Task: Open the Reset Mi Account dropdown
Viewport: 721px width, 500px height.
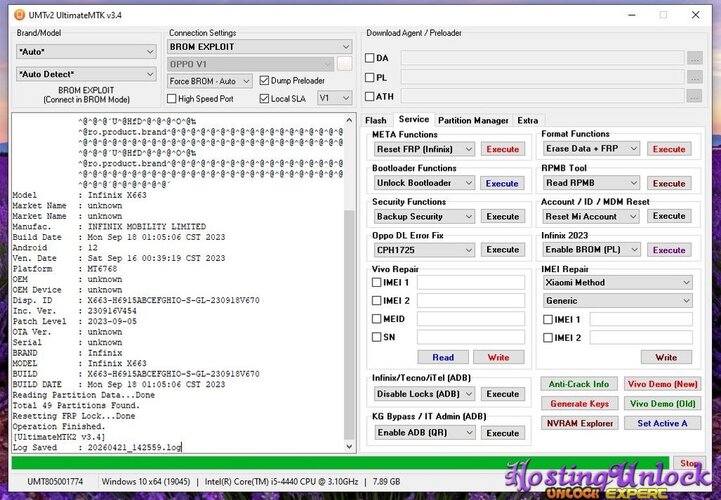Action: (x=591, y=216)
